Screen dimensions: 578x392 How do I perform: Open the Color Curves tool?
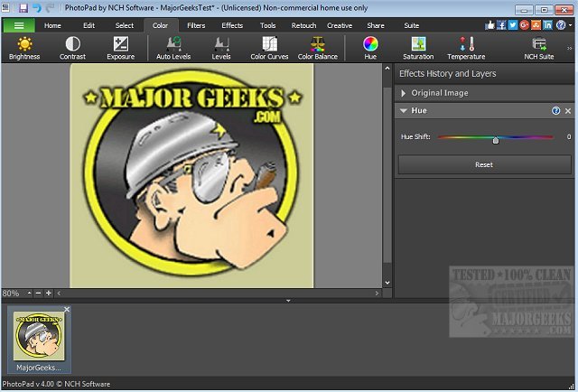(x=270, y=48)
